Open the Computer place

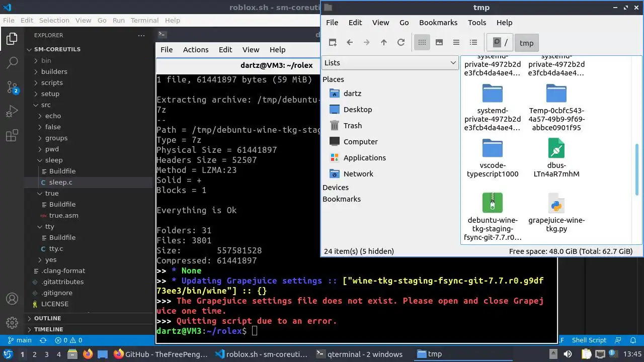(x=360, y=142)
